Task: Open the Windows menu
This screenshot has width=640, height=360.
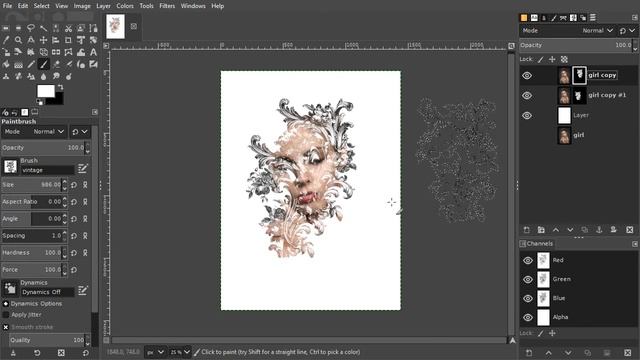Action: [x=193, y=6]
